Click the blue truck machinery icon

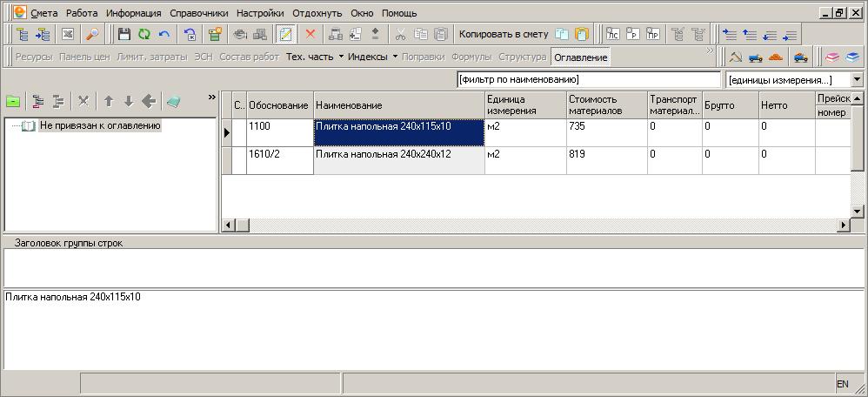click(756, 57)
